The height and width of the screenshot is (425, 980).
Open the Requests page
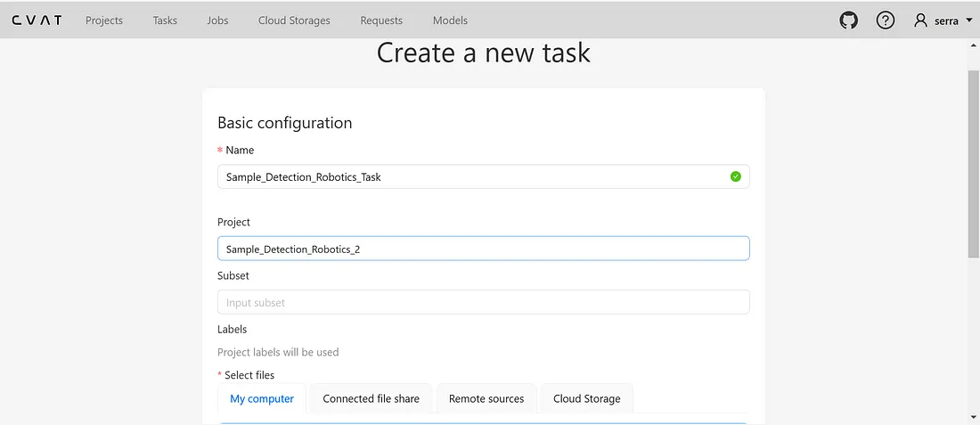381,20
